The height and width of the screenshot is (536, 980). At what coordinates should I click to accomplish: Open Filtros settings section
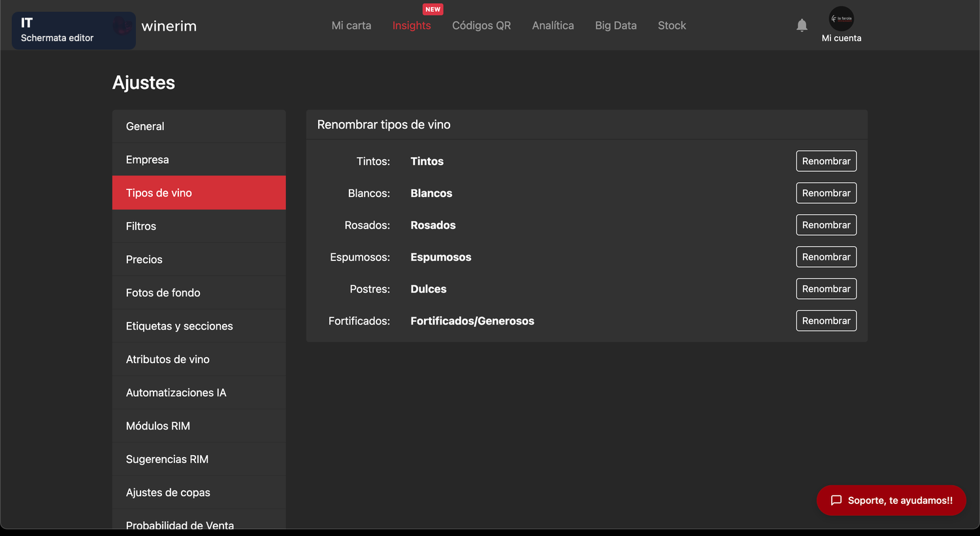pyautogui.click(x=199, y=226)
